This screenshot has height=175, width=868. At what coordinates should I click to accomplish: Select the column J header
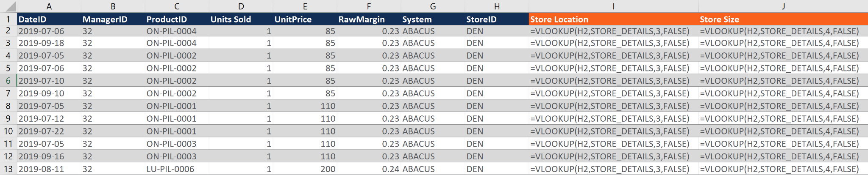[x=783, y=6]
